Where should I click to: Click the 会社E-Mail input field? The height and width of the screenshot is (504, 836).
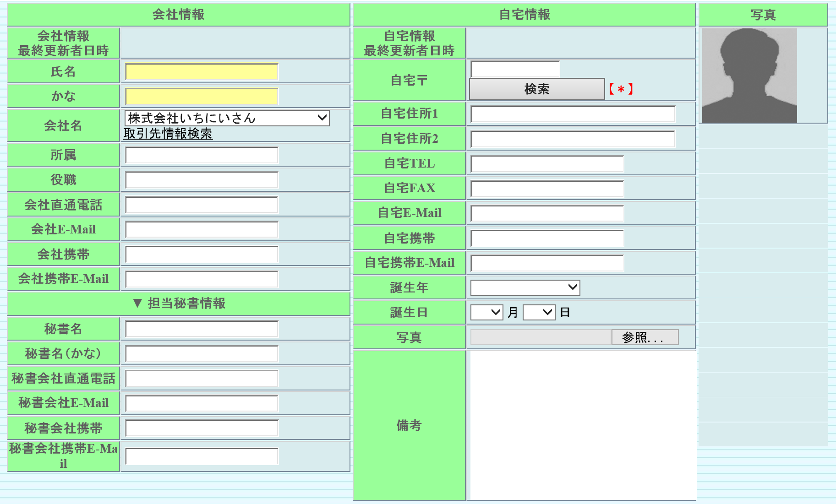click(x=202, y=229)
